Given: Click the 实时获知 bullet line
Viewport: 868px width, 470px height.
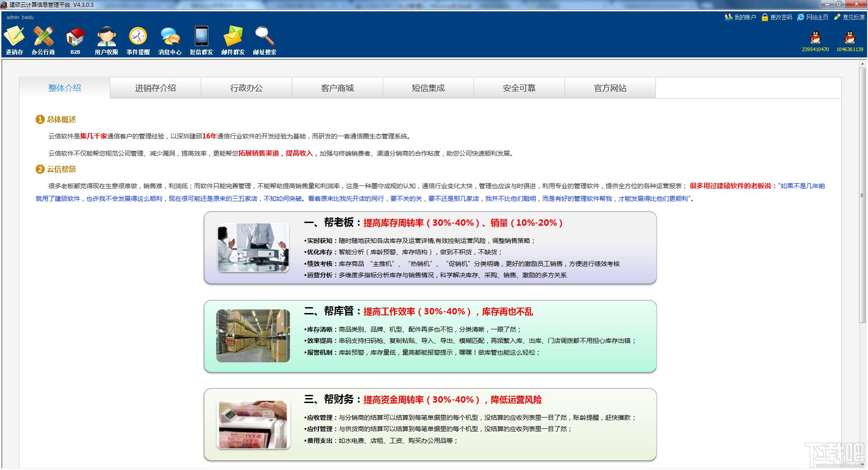Looking at the screenshot, I should point(420,241).
